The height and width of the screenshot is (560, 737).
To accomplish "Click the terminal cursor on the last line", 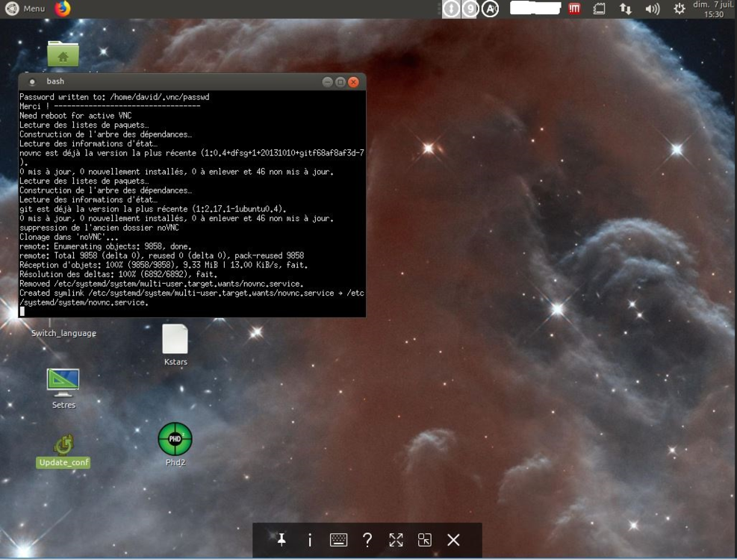I will tap(22, 311).
